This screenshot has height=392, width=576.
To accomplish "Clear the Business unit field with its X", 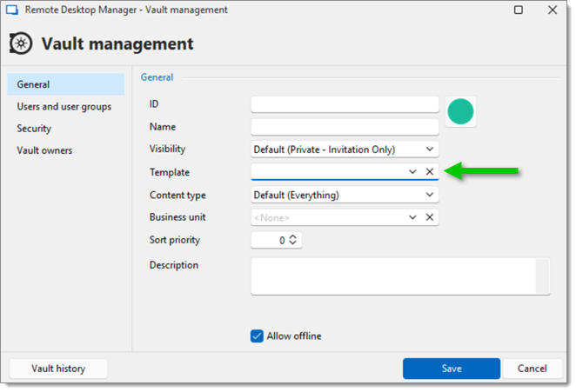I will [430, 217].
